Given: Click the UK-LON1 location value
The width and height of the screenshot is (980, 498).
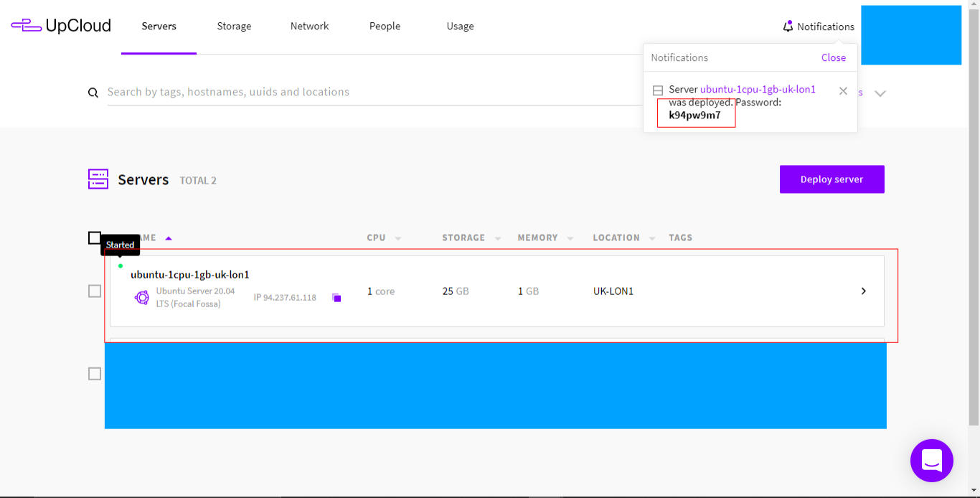Looking at the screenshot, I should 613,291.
